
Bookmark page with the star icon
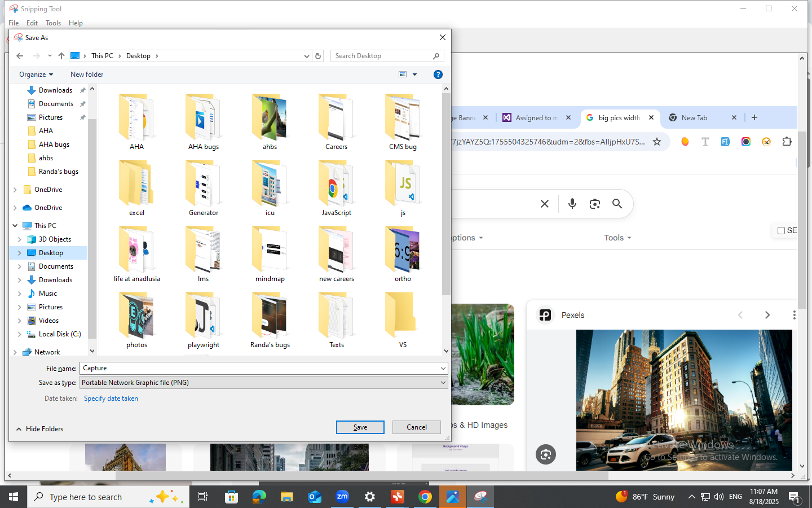tap(657, 142)
